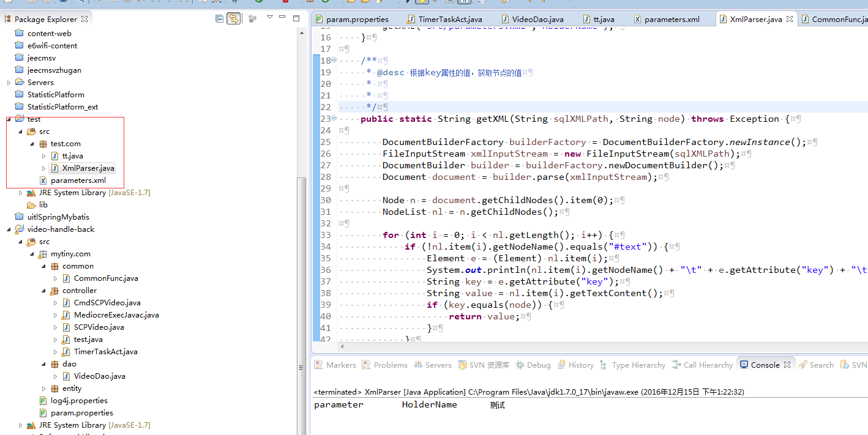Select CmdSCPVideo.java in controller

(107, 303)
